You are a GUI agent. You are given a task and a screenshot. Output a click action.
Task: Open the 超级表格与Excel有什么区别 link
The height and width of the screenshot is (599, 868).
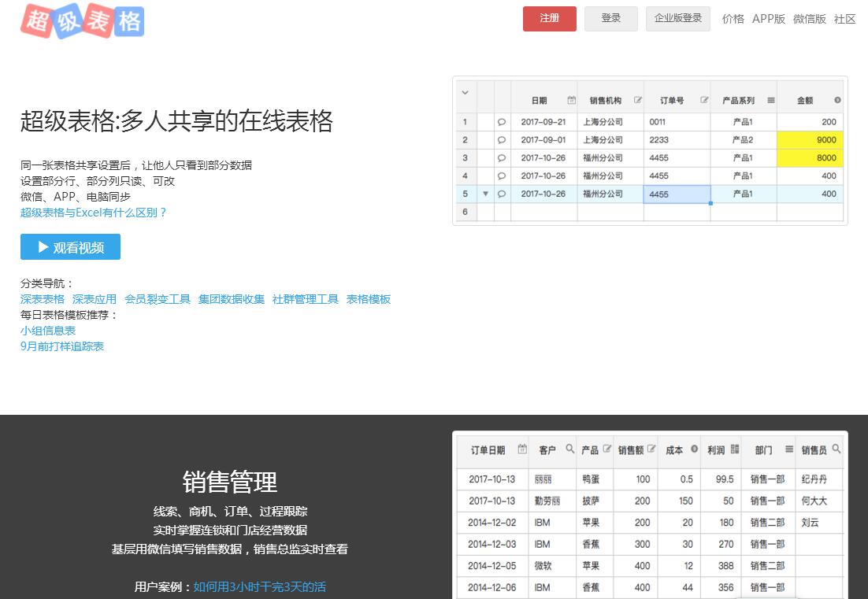[x=94, y=213]
